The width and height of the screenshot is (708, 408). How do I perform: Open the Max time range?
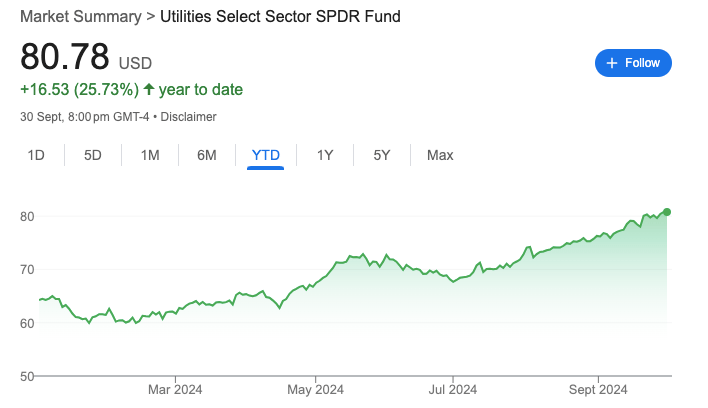[440, 155]
